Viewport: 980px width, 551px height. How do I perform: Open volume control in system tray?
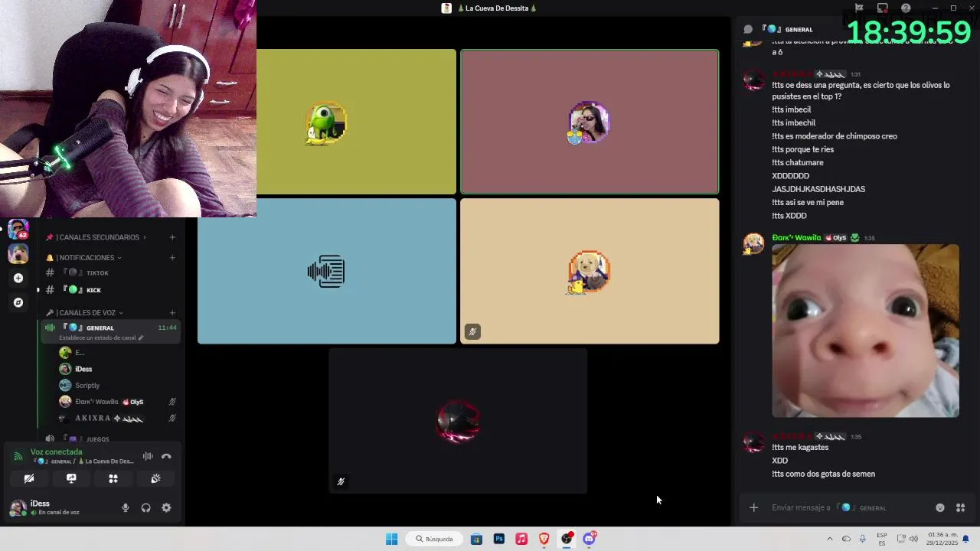pos(913,539)
